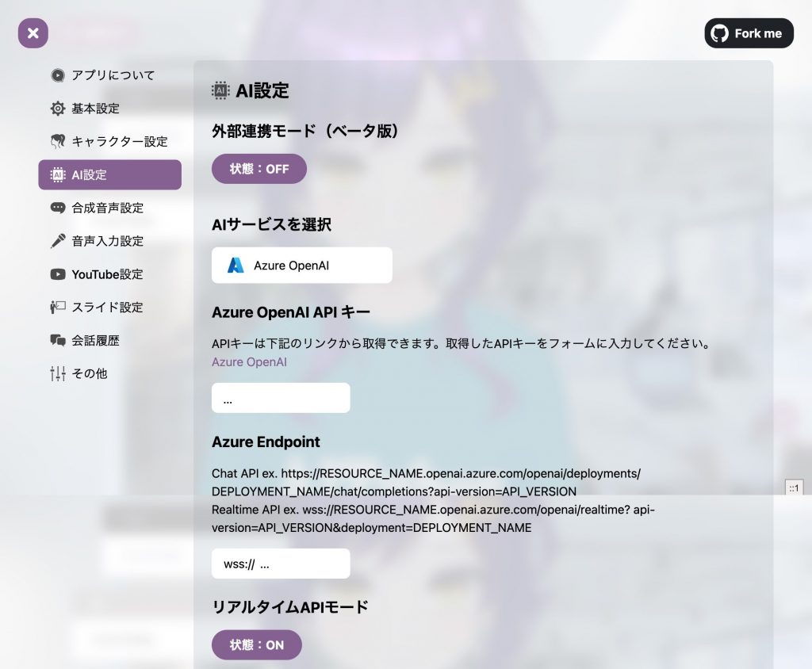Open the 音声入力設定 menu item

(109, 241)
